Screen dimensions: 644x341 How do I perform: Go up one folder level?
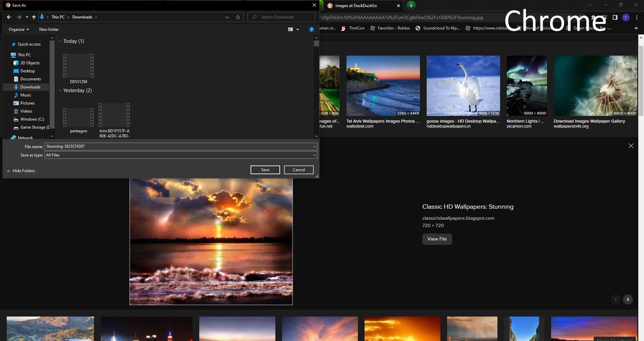pyautogui.click(x=34, y=17)
